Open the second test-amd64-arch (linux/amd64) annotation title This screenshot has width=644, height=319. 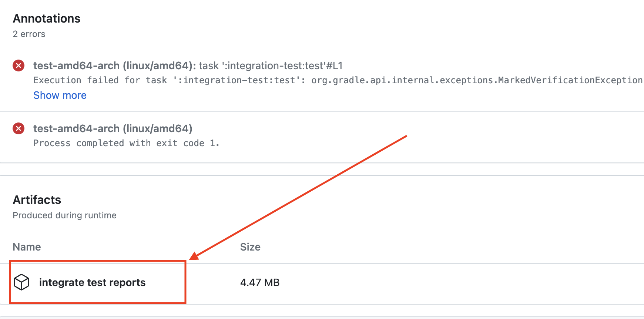113,128
